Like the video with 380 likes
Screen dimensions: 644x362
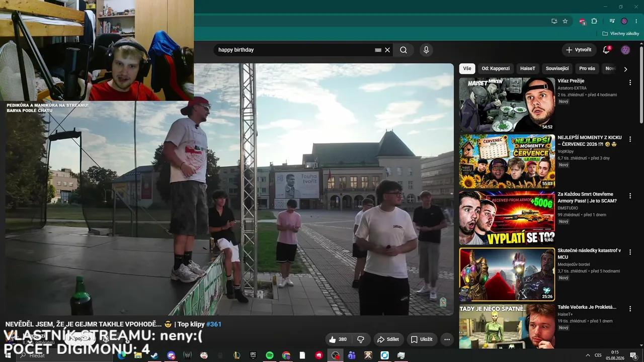(338, 339)
